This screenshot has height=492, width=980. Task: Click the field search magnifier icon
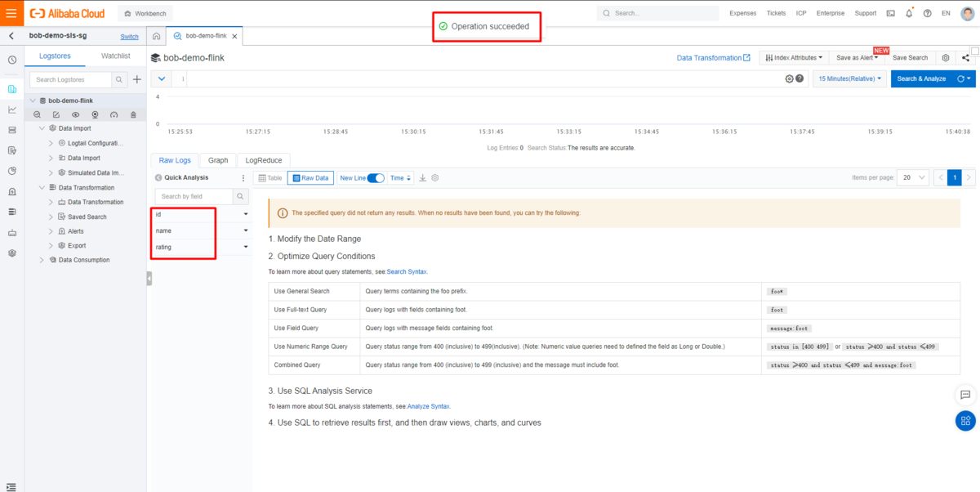pyautogui.click(x=240, y=196)
